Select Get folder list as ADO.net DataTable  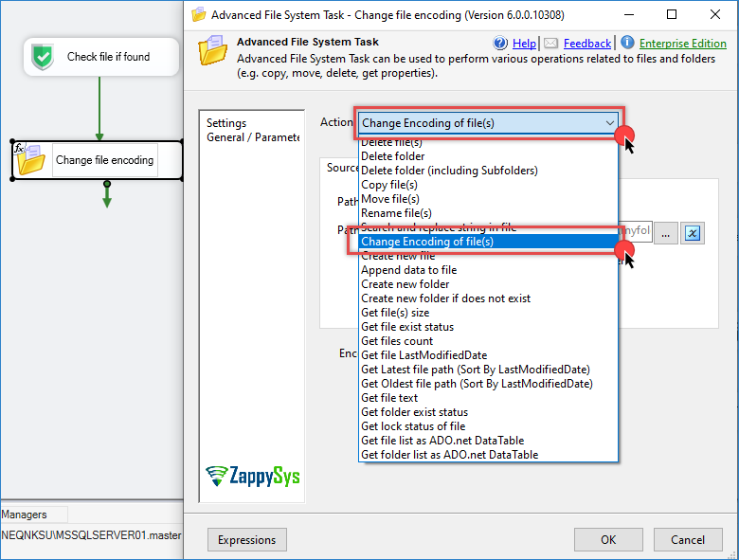point(488,455)
